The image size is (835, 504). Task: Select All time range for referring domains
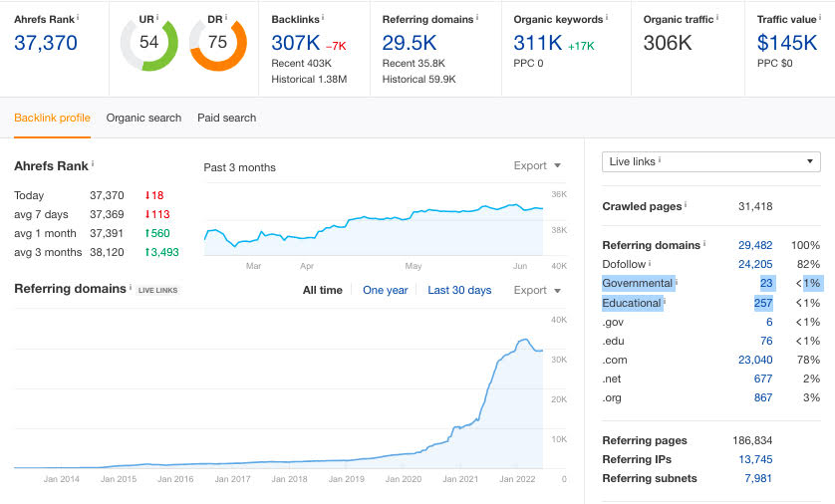pos(323,290)
